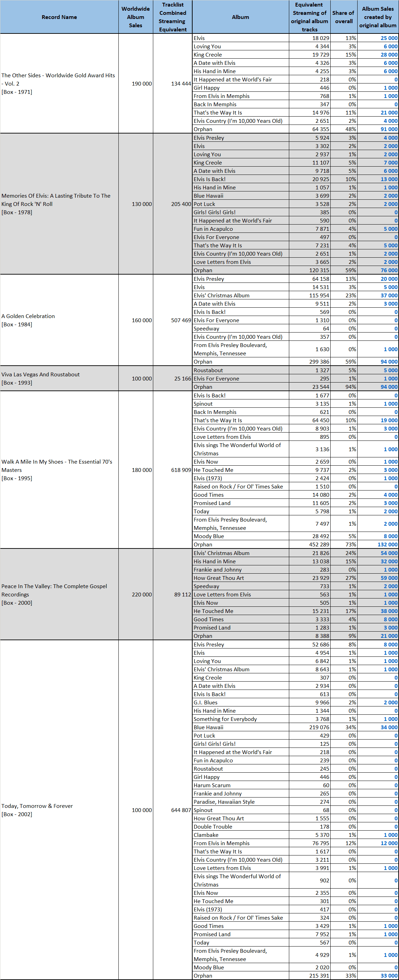Viewport: 399px width, 980px height.
Task: Select Harum Scarum album cell
Action: coord(240,785)
